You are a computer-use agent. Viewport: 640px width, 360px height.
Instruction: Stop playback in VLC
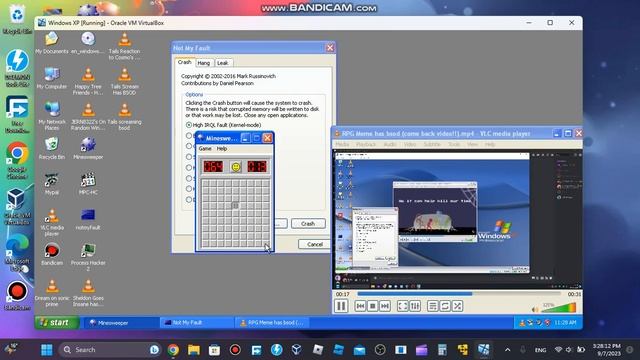[x=372, y=306]
